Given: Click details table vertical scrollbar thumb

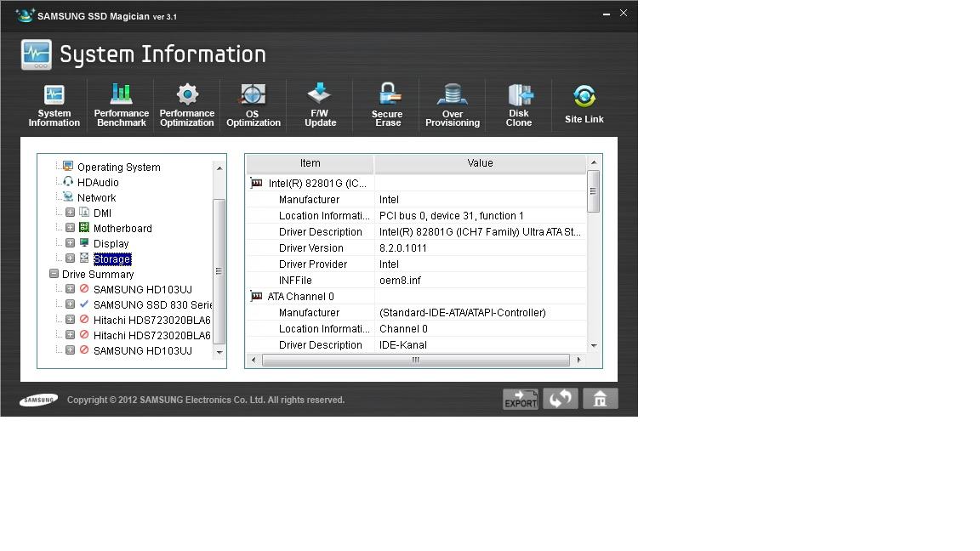Looking at the screenshot, I should (594, 191).
